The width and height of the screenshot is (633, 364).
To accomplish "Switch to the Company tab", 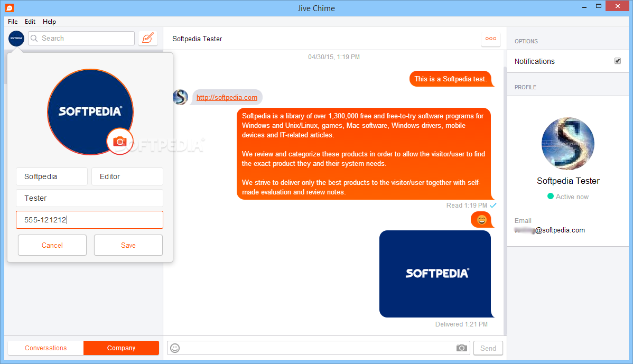I will tap(121, 348).
